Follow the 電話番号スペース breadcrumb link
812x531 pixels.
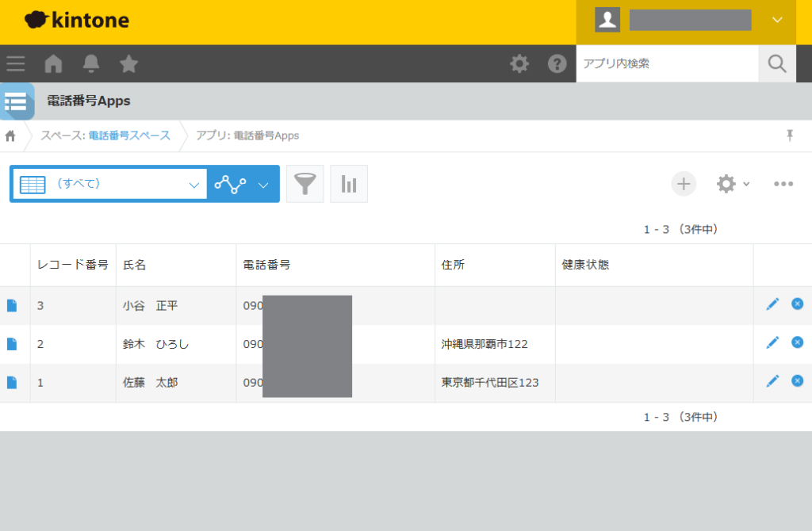tap(128, 136)
